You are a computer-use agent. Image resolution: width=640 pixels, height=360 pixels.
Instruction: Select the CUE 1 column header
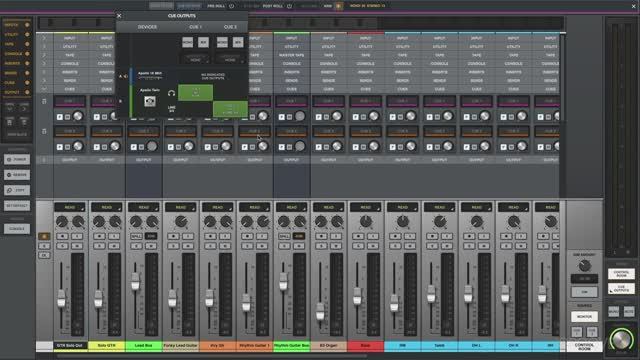tap(196, 27)
